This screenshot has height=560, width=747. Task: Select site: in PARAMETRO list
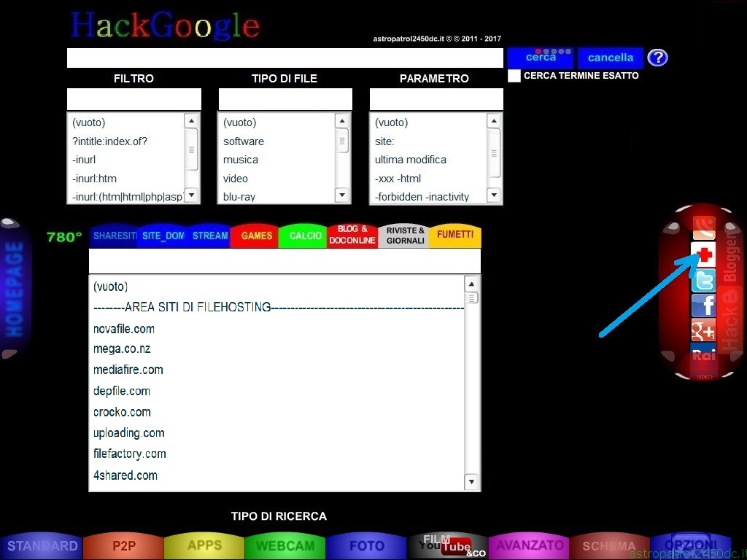pyautogui.click(x=384, y=141)
